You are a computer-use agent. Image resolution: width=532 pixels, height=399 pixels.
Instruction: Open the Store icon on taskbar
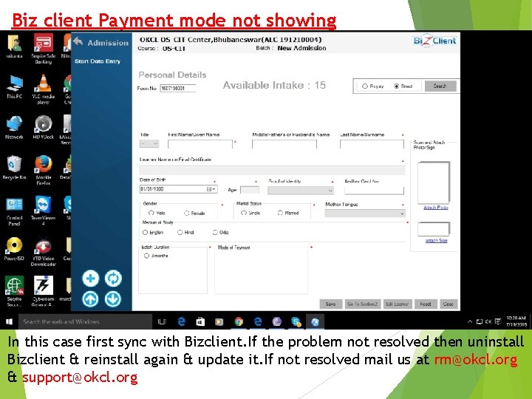tap(200, 321)
